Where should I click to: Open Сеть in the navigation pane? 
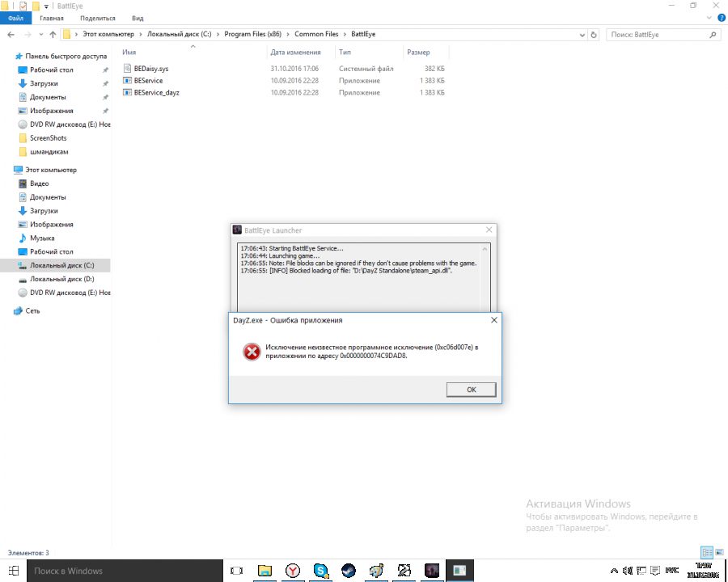tap(32, 311)
